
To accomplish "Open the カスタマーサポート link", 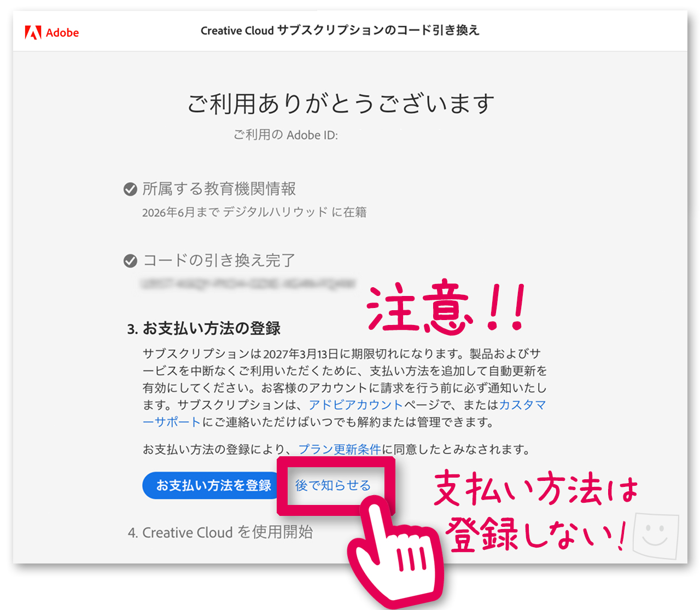I will pyautogui.click(x=345, y=414).
